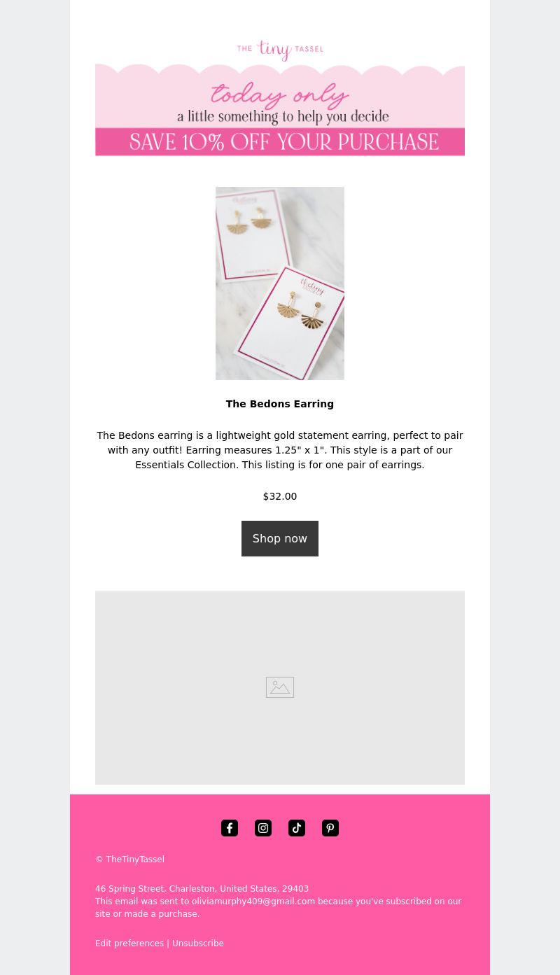This screenshot has height=975, width=560.
Task: Open the Facebook social icon
Action: tap(230, 828)
